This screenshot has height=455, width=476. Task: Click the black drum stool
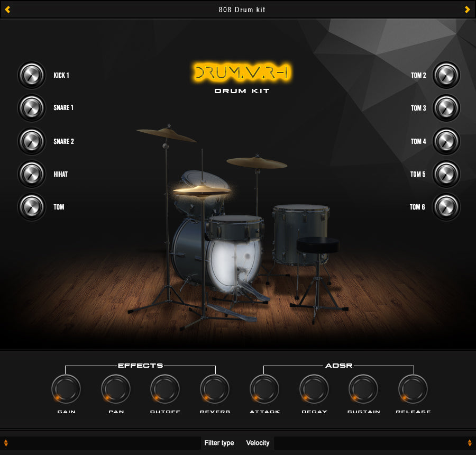317,245
